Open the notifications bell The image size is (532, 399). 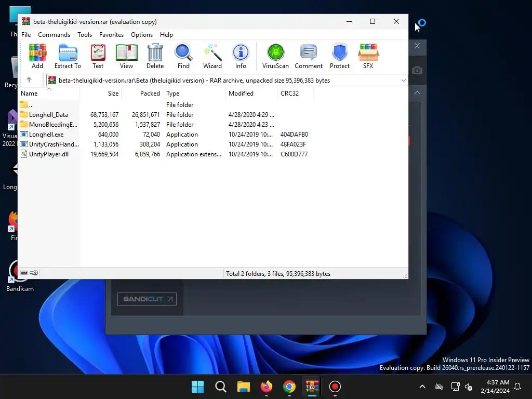pyautogui.click(x=518, y=387)
